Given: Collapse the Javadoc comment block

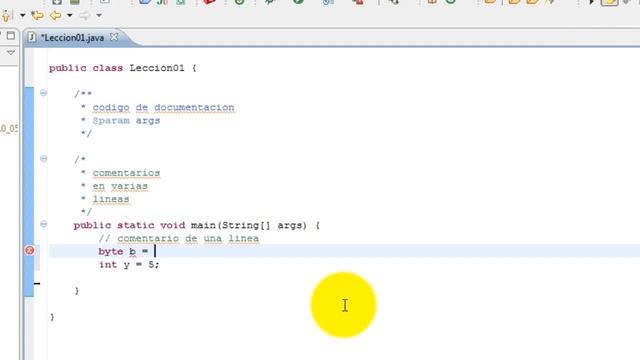Looking at the screenshot, I should pos(43,93).
